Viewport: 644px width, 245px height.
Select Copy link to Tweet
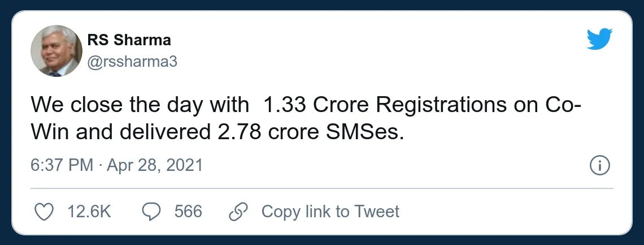(x=330, y=212)
